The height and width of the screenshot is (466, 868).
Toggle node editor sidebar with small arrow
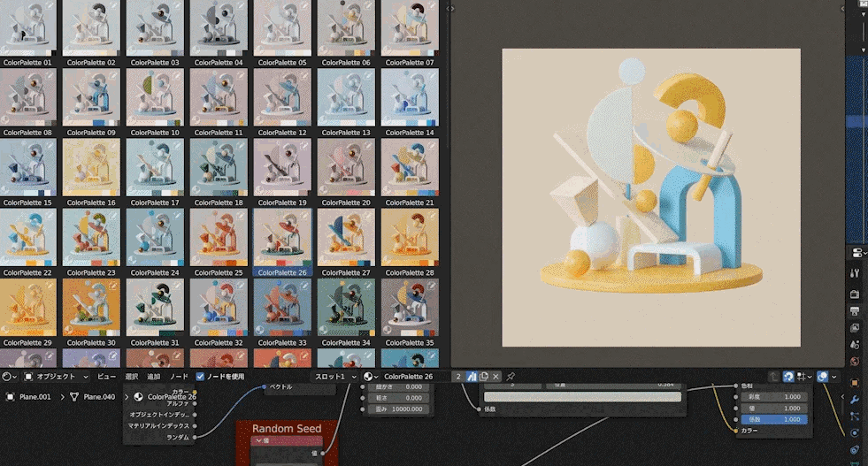pos(842,396)
